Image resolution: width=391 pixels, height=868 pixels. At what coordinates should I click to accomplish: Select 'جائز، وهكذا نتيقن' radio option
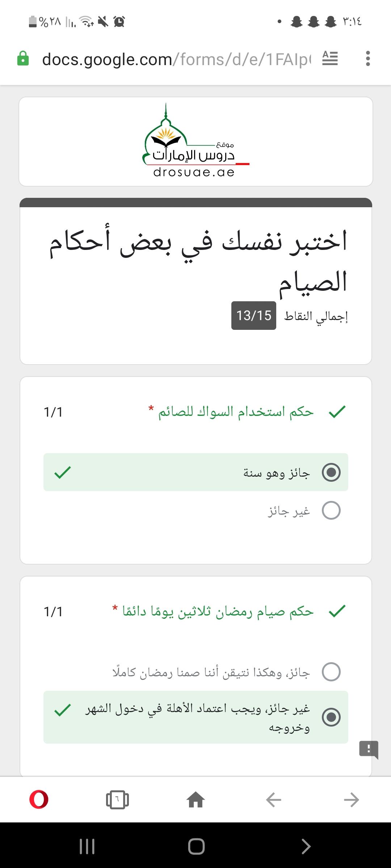(x=331, y=672)
